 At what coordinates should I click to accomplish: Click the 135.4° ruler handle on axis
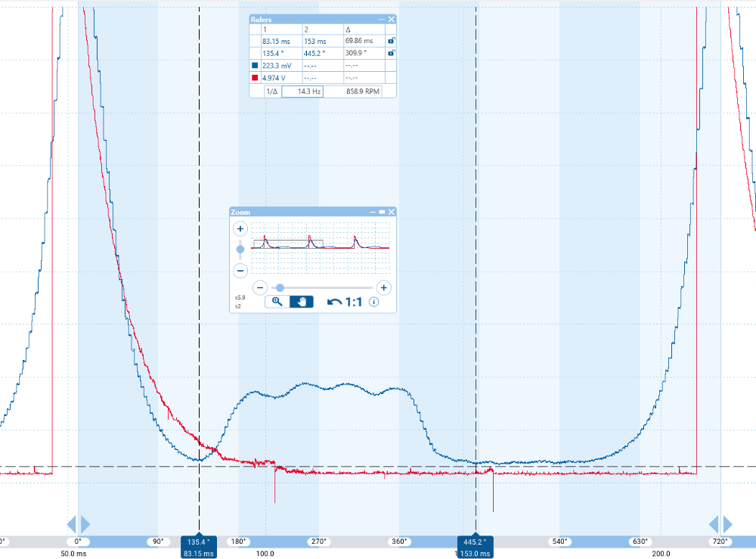click(200, 542)
